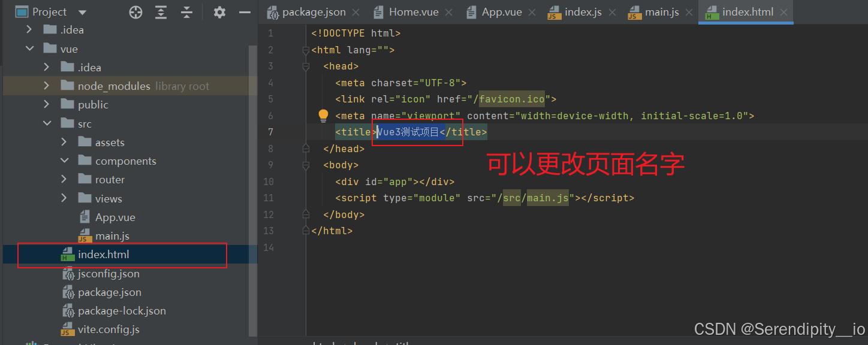Click the id="app" div on line 10
This screenshot has width=868, height=345.
pos(395,181)
